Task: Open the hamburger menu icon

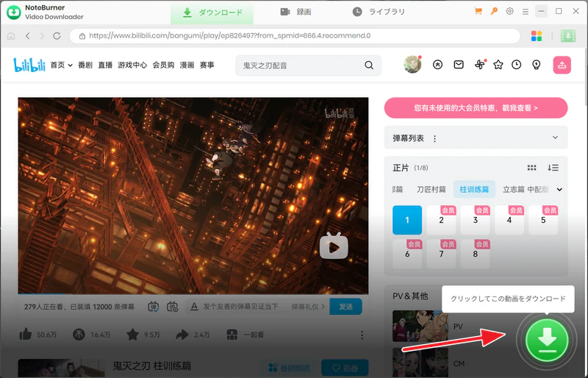Action: 526,12
